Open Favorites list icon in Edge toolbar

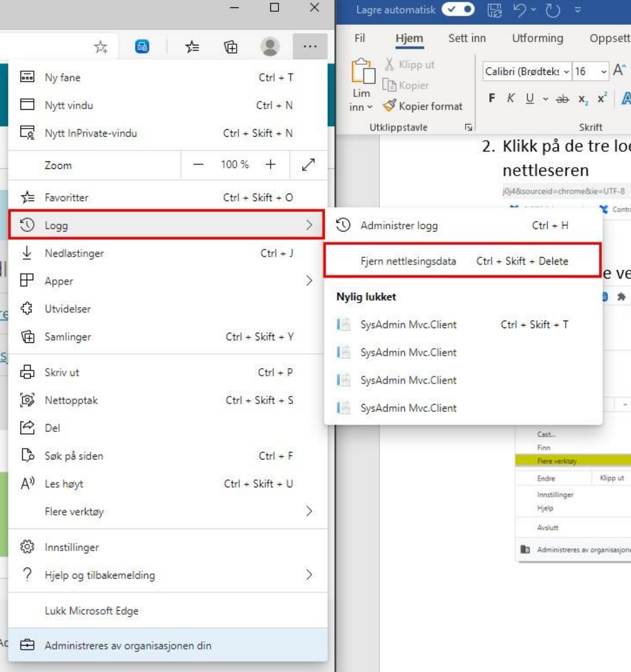click(x=192, y=47)
